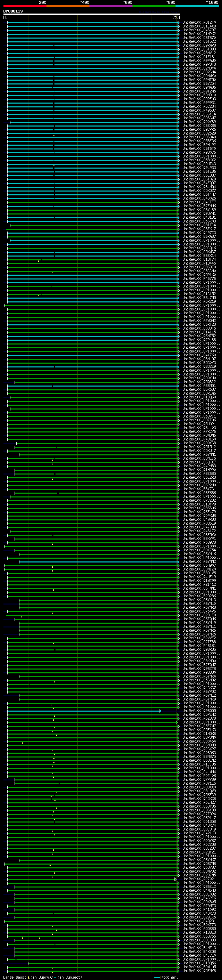The width and height of the screenshot is (222, 980).
Task: Select hit label UniRef100_Q754V6
Action: [199, 612]
